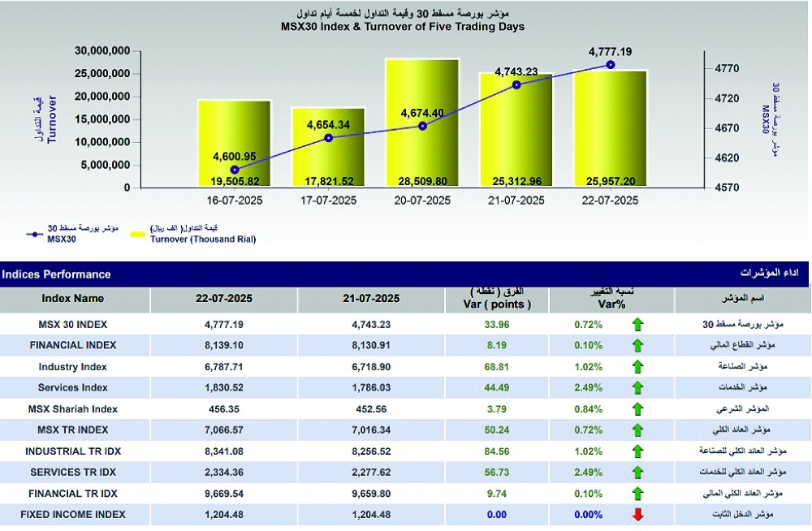Screen dimensions: 812x531
Task: Click the up arrow in FINANCIAL TR IDX row
Action: click(x=637, y=494)
